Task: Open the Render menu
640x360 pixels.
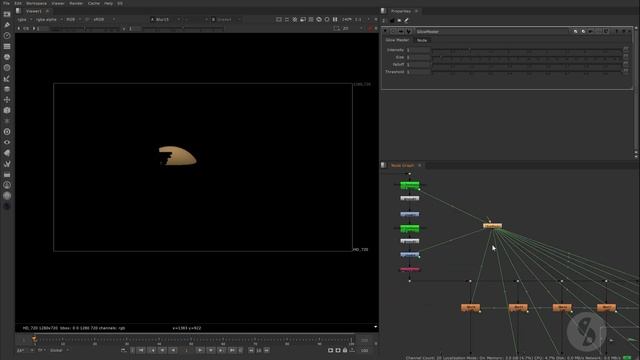Action: coord(76,3)
